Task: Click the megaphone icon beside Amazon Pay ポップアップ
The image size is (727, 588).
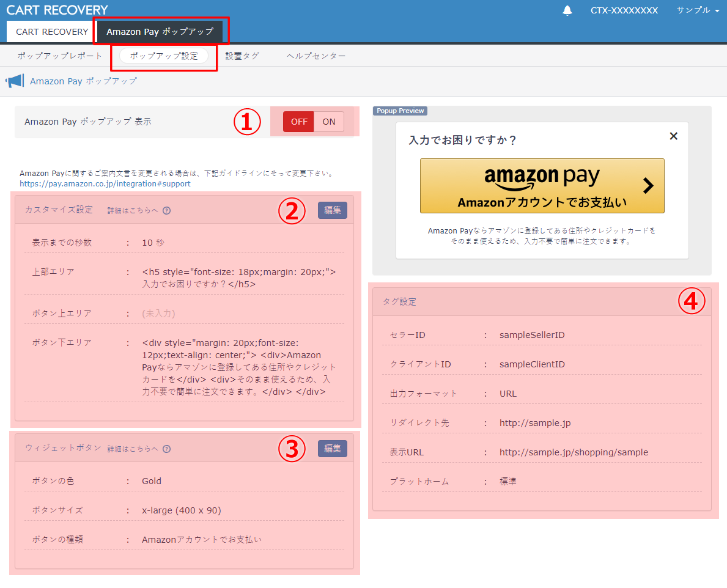Action: 15,81
